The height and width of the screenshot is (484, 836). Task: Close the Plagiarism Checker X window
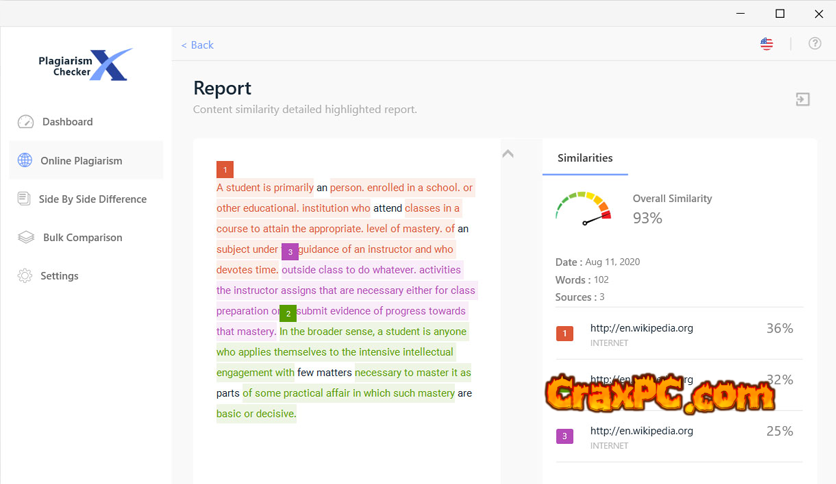click(x=819, y=14)
